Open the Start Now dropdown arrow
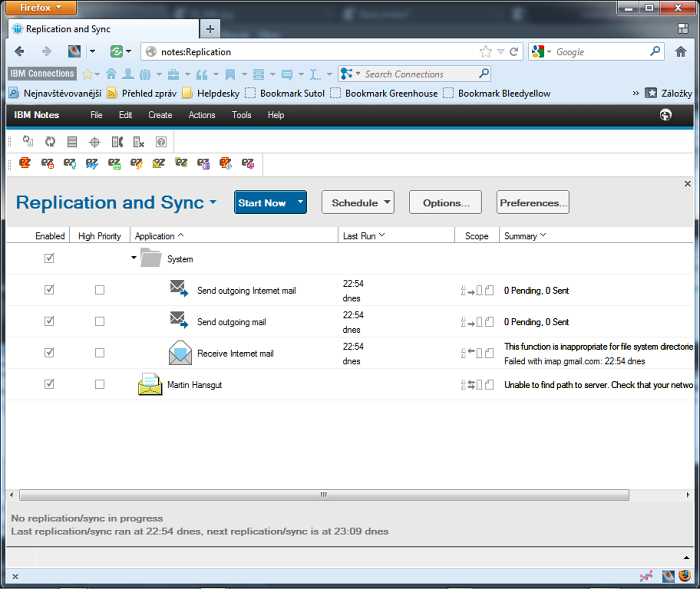Viewport: 700px width, 589px height. pos(300,202)
